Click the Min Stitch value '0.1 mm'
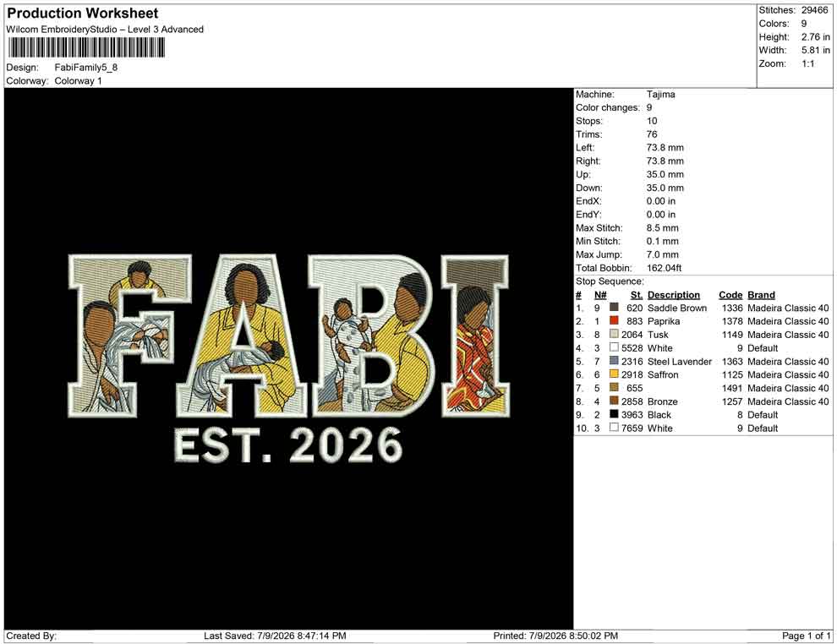 (x=663, y=241)
